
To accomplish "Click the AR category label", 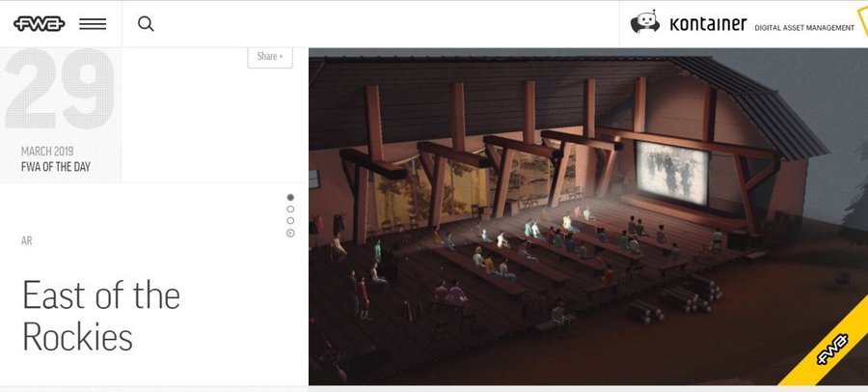I will tap(27, 240).
